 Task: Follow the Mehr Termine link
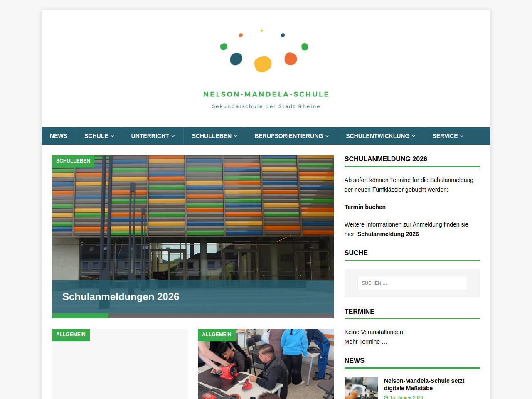coord(365,342)
